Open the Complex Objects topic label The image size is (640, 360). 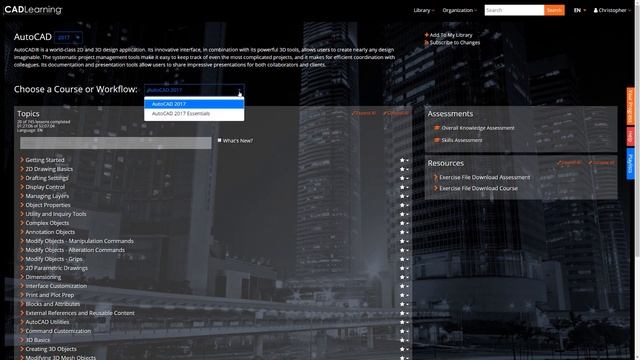tap(47, 223)
